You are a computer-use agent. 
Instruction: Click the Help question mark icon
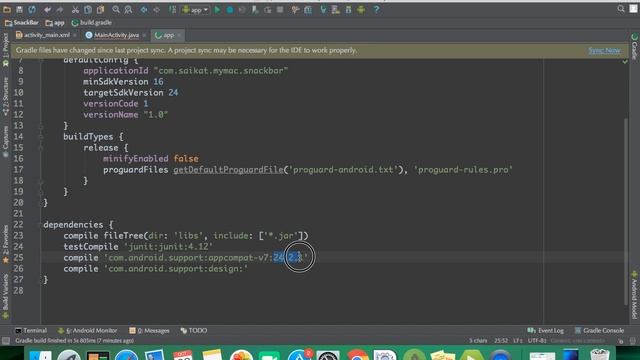pyautogui.click(x=376, y=9)
